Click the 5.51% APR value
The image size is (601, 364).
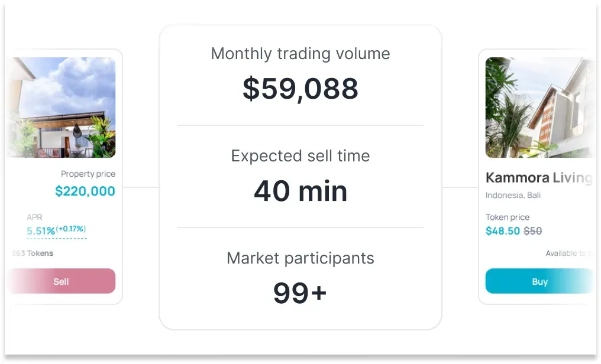tap(41, 231)
